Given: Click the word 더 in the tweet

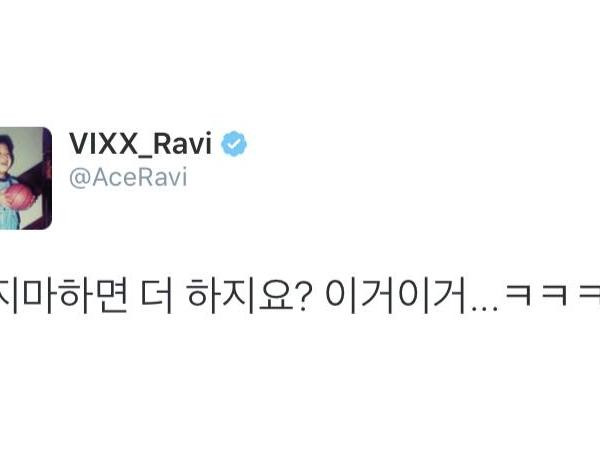Looking at the screenshot, I should [157, 295].
